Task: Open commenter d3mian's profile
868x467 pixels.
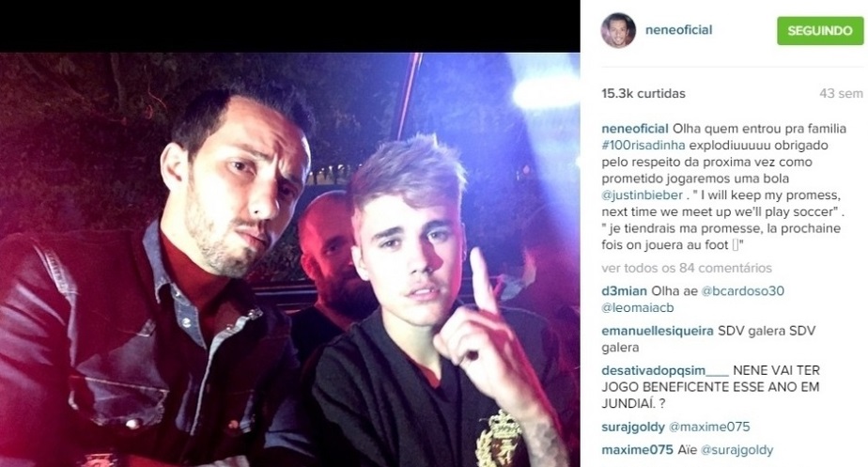Action: coord(624,291)
